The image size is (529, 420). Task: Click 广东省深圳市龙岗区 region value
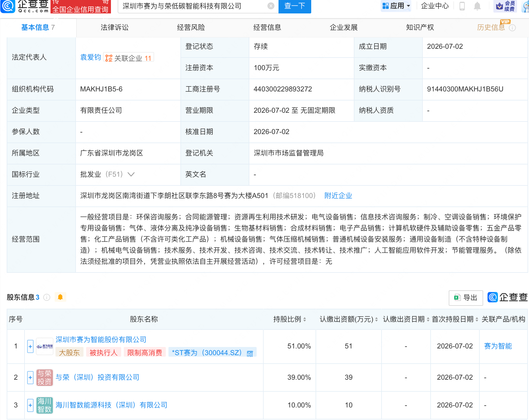coord(112,153)
